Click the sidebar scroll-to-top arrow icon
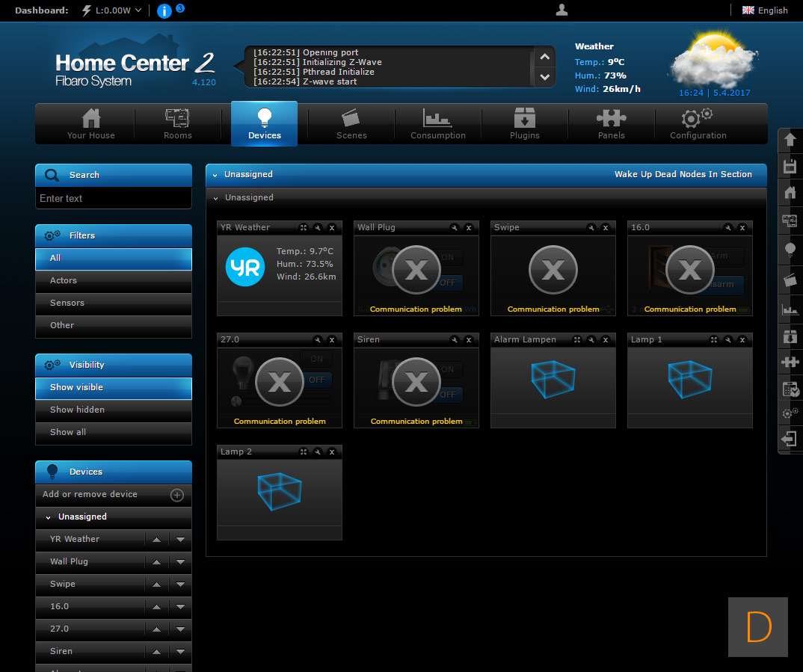Image resolution: width=803 pixels, height=672 pixels. click(x=790, y=139)
